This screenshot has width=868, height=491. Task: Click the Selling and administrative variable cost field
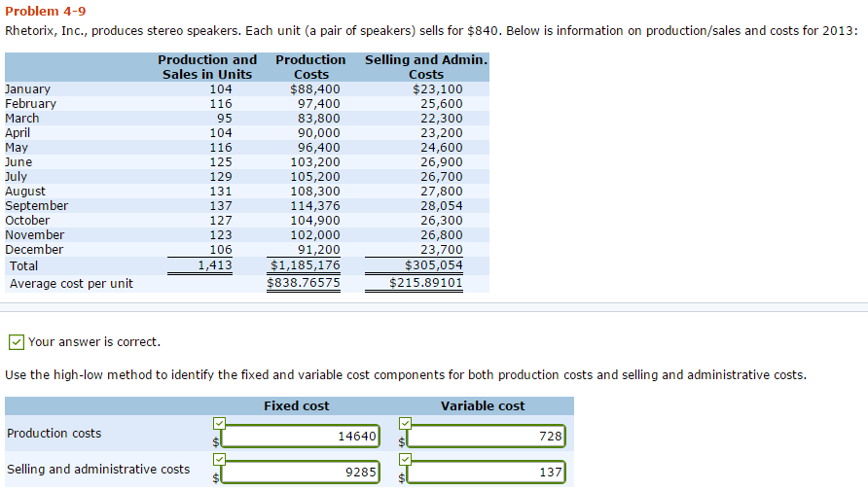[486, 473]
